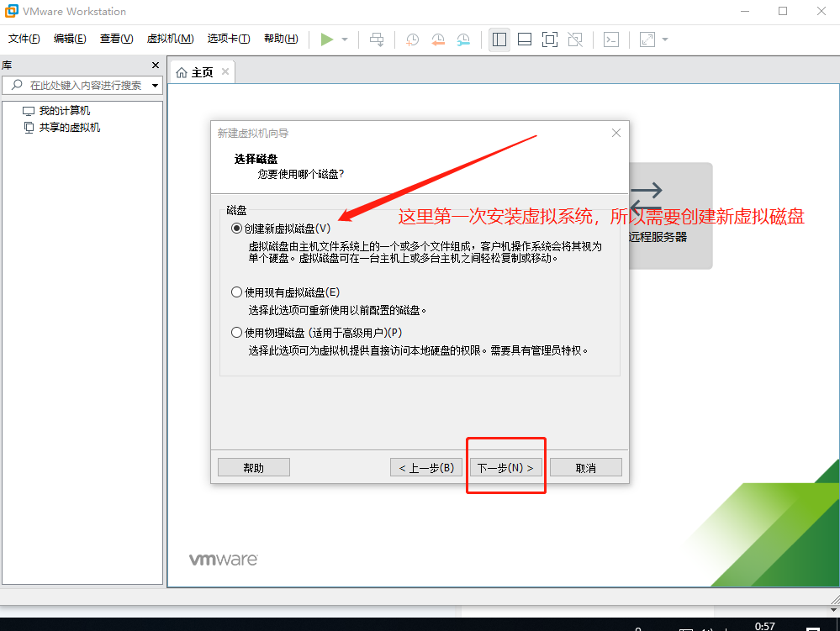
Task: Select 使用物理磁盘 radio button
Action: click(x=236, y=333)
